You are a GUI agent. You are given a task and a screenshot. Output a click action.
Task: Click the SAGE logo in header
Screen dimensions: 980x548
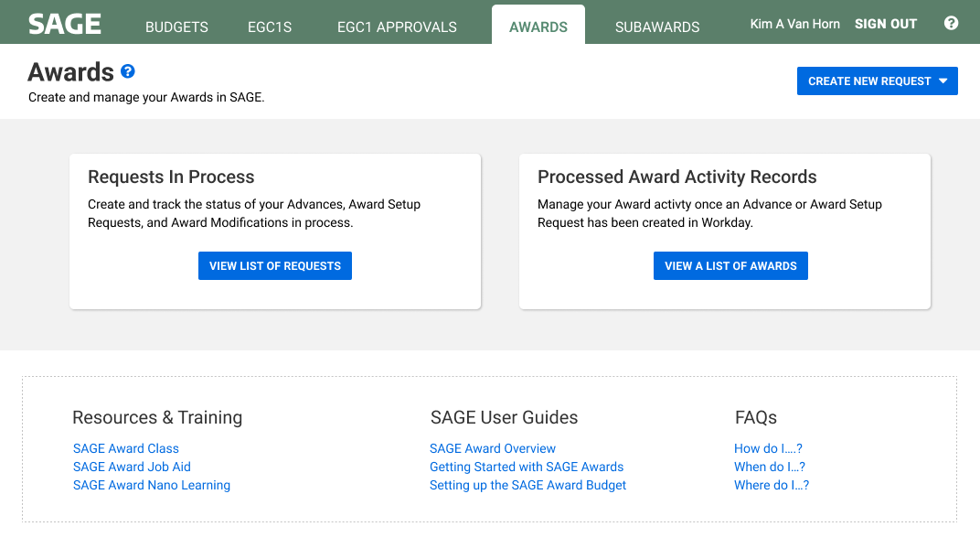pos(64,24)
